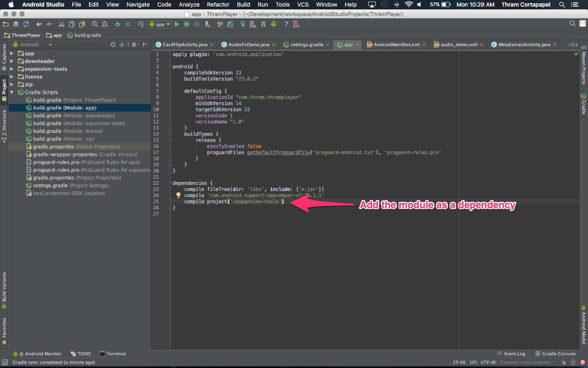Image resolution: width=588 pixels, height=368 pixels.
Task: Click the Paste clipboard icon
Action: 82,24
